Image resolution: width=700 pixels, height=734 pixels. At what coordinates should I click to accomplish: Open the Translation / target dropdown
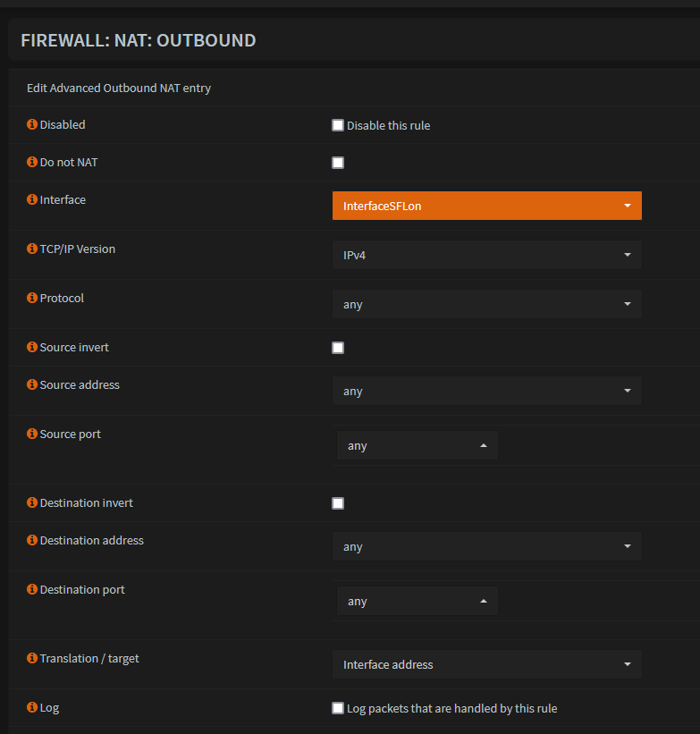click(486, 664)
